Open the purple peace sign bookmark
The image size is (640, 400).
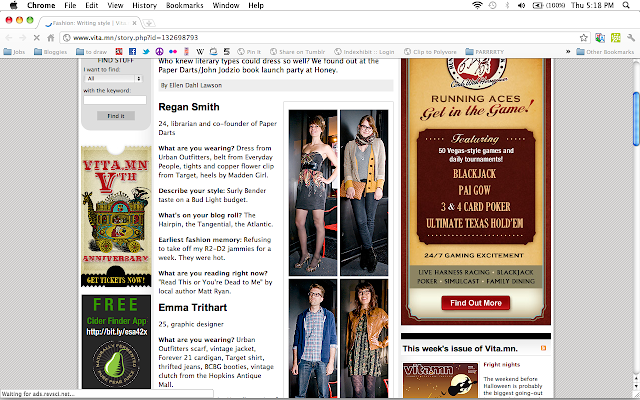click(159, 51)
